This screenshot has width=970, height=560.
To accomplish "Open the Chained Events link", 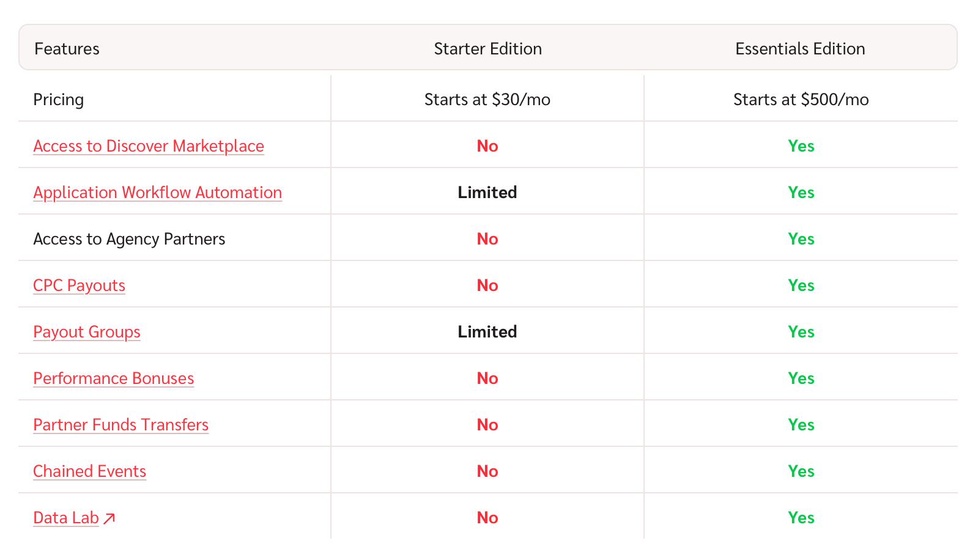I will click(x=90, y=471).
